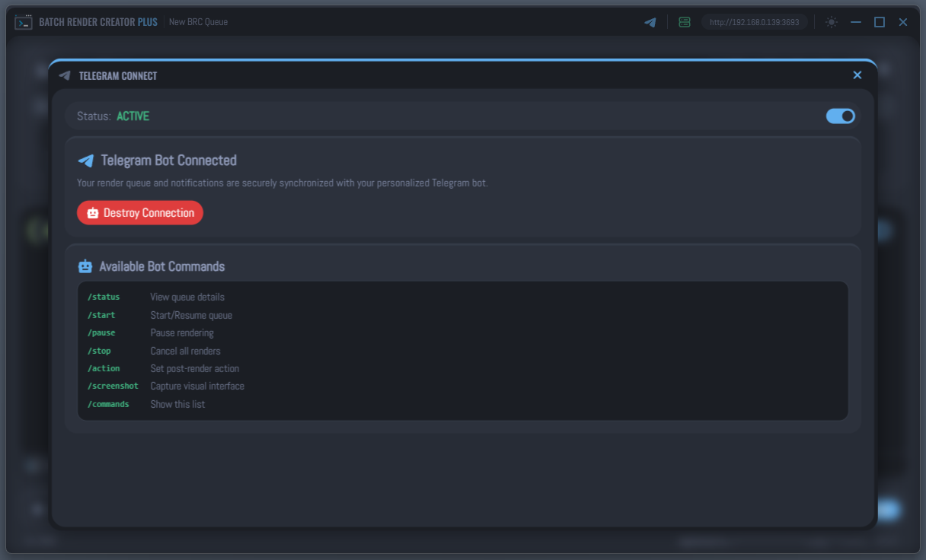Select the /start command
This screenshot has width=926, height=560.
pyautogui.click(x=101, y=315)
